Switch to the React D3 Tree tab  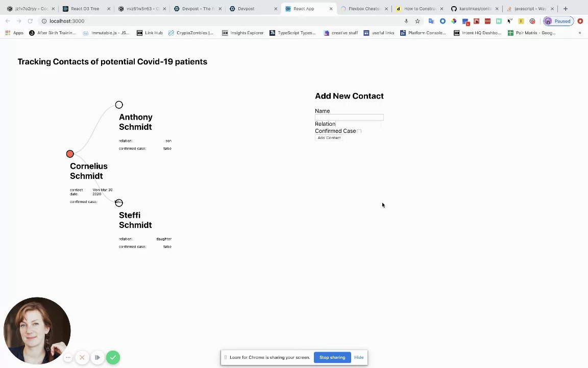pos(85,9)
